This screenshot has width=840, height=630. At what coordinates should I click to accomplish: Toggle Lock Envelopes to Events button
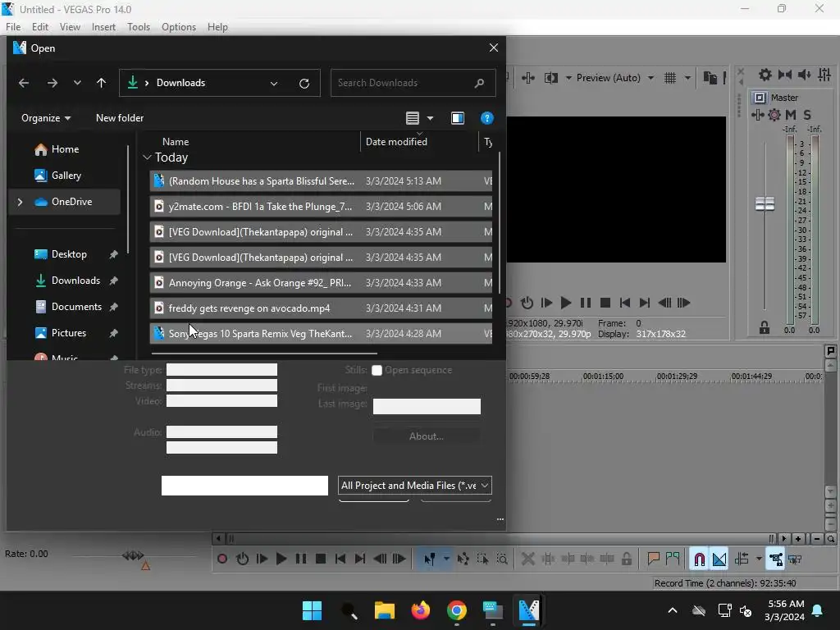(776, 559)
